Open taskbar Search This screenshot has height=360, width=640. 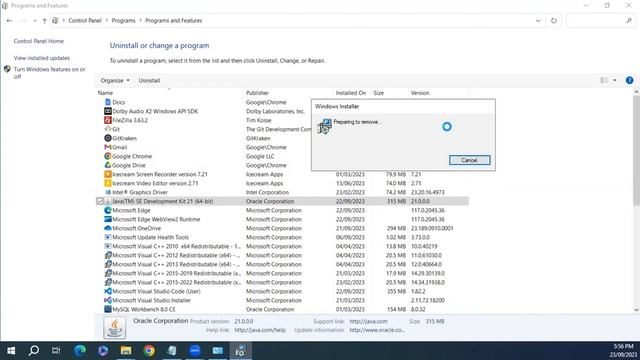point(33,350)
